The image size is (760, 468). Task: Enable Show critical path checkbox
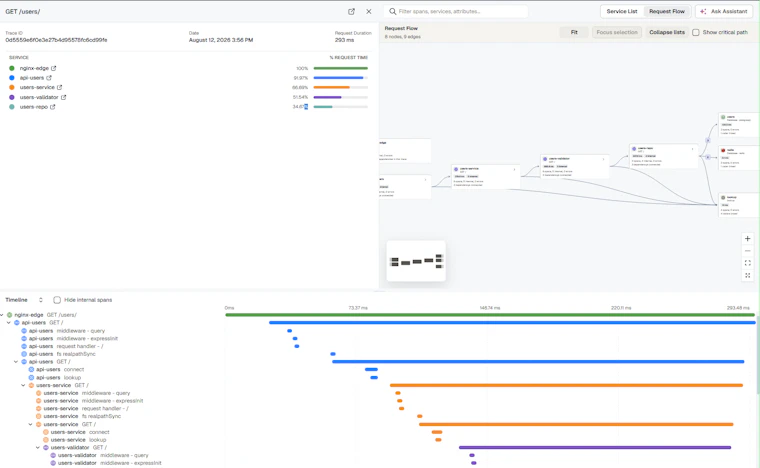pyautogui.click(x=696, y=32)
